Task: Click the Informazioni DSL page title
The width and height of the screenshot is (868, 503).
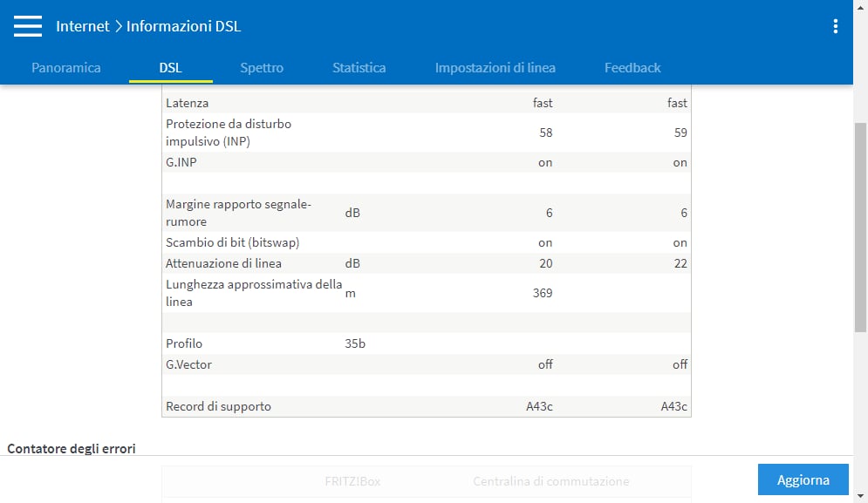Action: (x=183, y=26)
